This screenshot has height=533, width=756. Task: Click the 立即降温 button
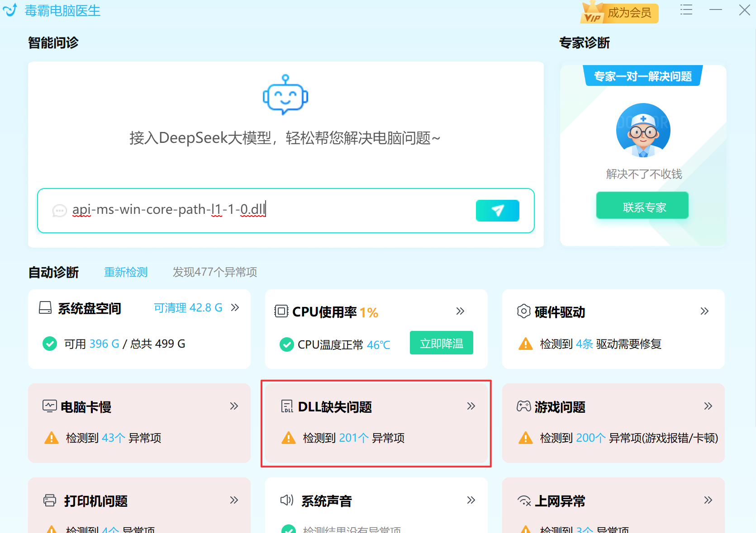[441, 343]
